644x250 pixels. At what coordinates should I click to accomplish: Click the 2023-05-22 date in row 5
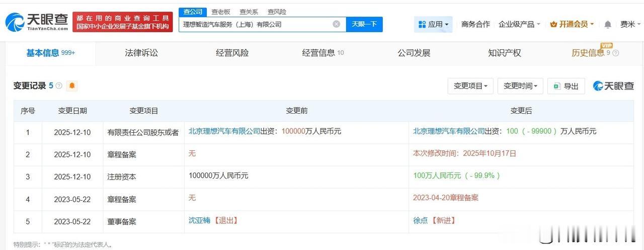[x=72, y=221]
